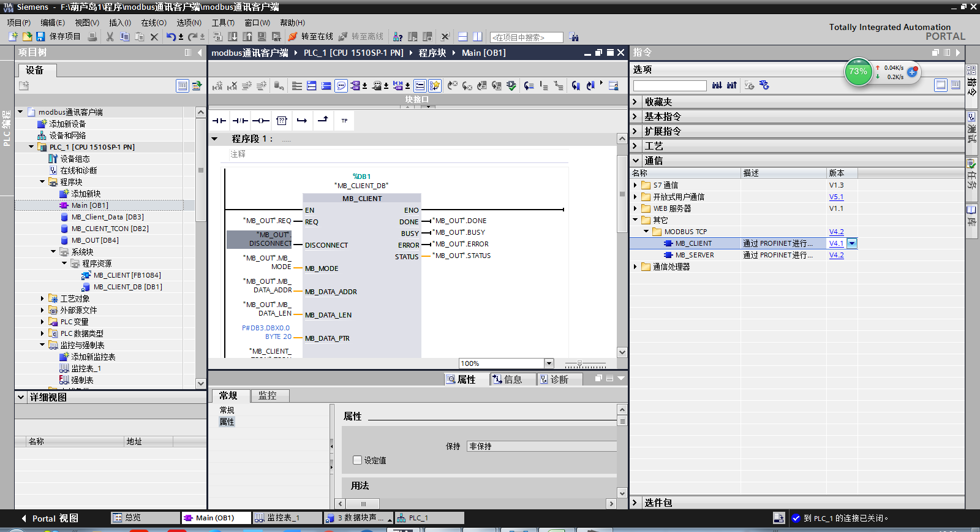Insert normally closed contact instruction
Viewport: 980px width, 532px height.
coord(240,121)
